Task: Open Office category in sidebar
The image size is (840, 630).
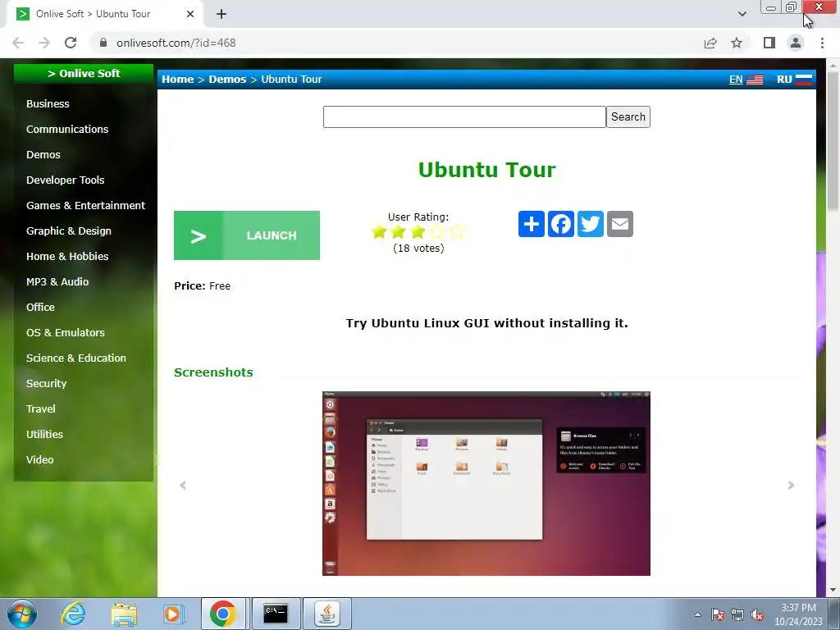Action: click(x=40, y=308)
